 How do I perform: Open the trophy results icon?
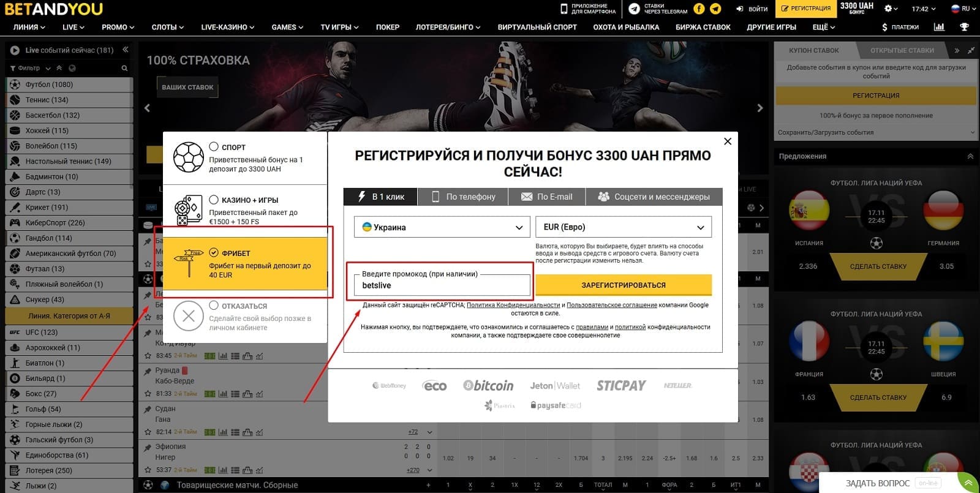[x=965, y=27]
